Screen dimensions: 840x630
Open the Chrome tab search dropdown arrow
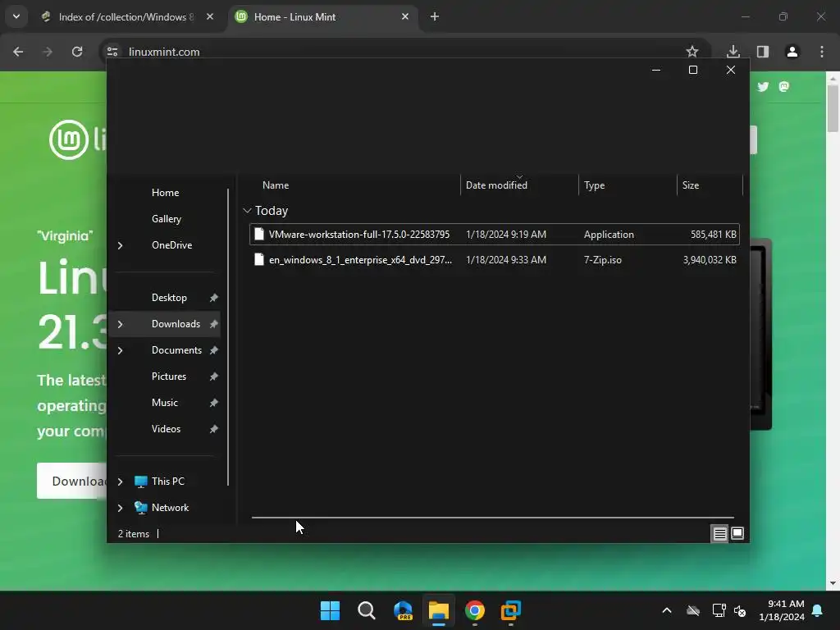pyautogui.click(x=16, y=16)
